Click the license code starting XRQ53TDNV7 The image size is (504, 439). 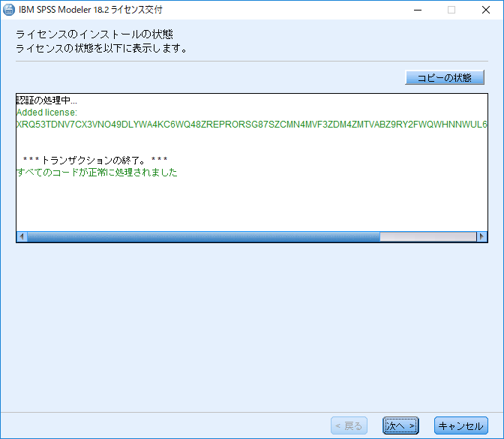pos(252,125)
